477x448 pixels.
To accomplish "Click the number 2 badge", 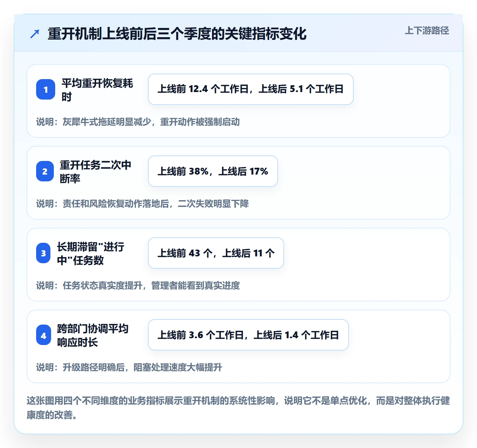I will (x=45, y=171).
